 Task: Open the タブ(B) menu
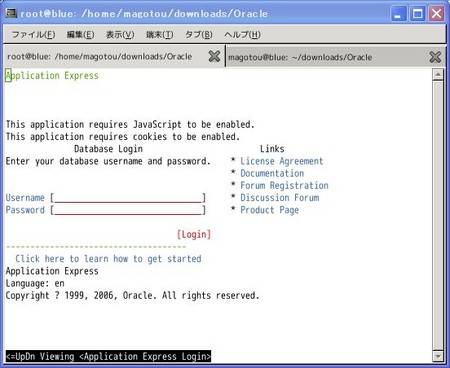coord(199,35)
